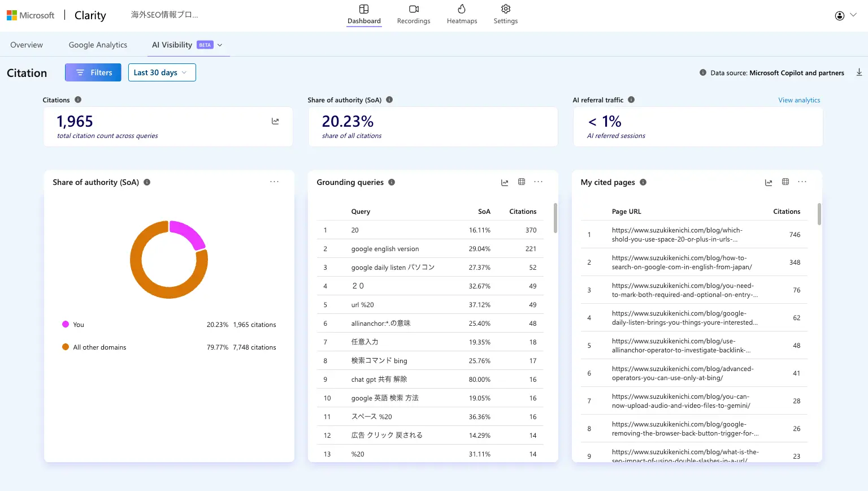This screenshot has height=491, width=868.
Task: Select the 'google english version' query row
Action: (430, 249)
